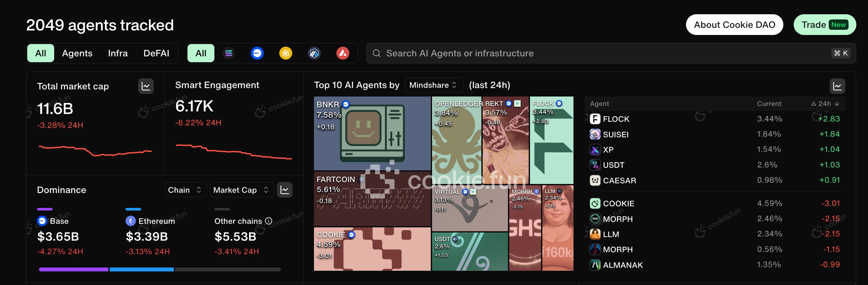Click gray Other chains bar segment

click(228, 269)
